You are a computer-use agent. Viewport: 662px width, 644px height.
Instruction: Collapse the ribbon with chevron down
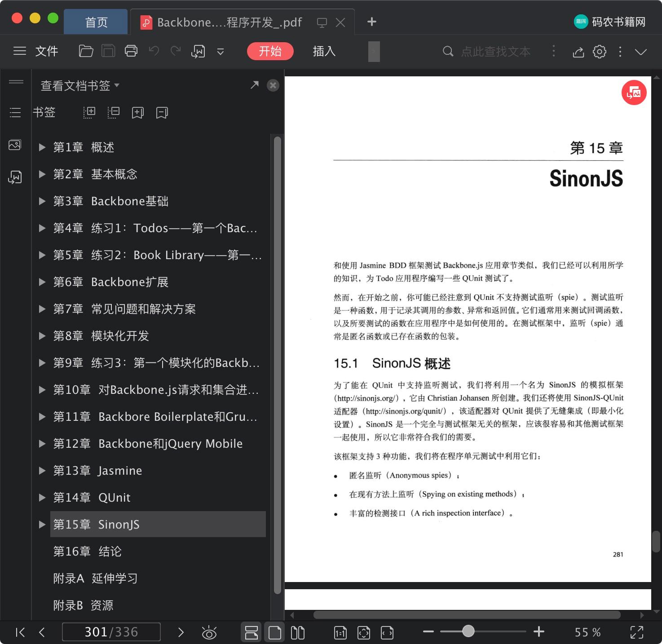(641, 52)
